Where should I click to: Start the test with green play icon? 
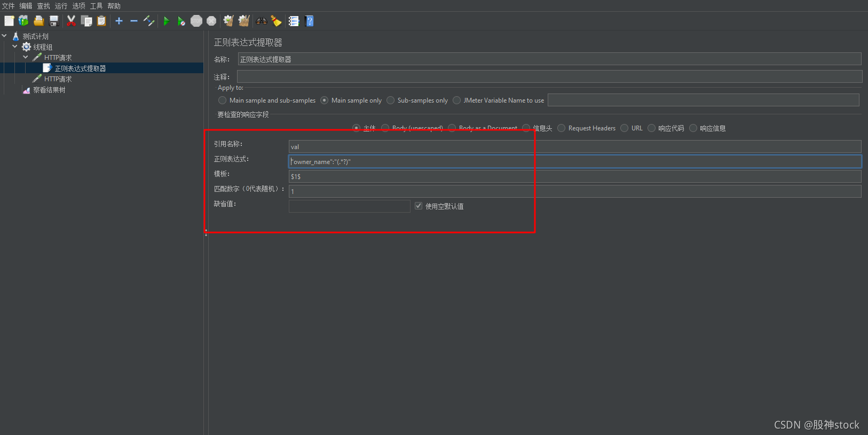pyautogui.click(x=167, y=21)
